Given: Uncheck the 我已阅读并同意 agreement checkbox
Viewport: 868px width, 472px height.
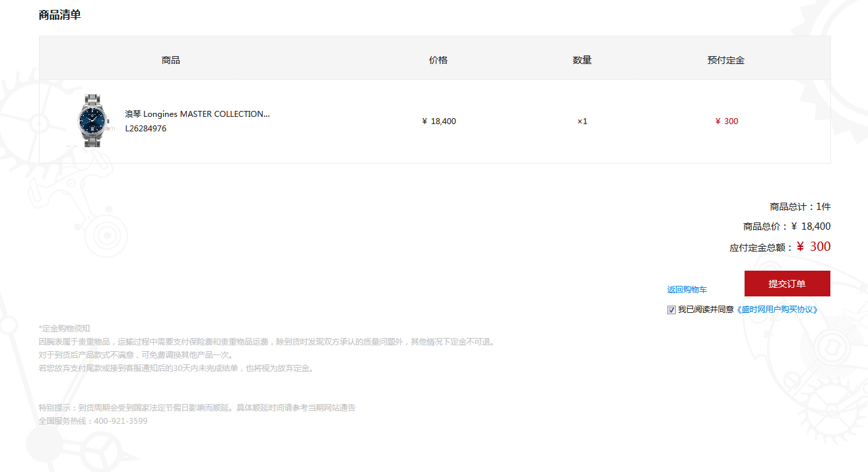Looking at the screenshot, I should (671, 310).
